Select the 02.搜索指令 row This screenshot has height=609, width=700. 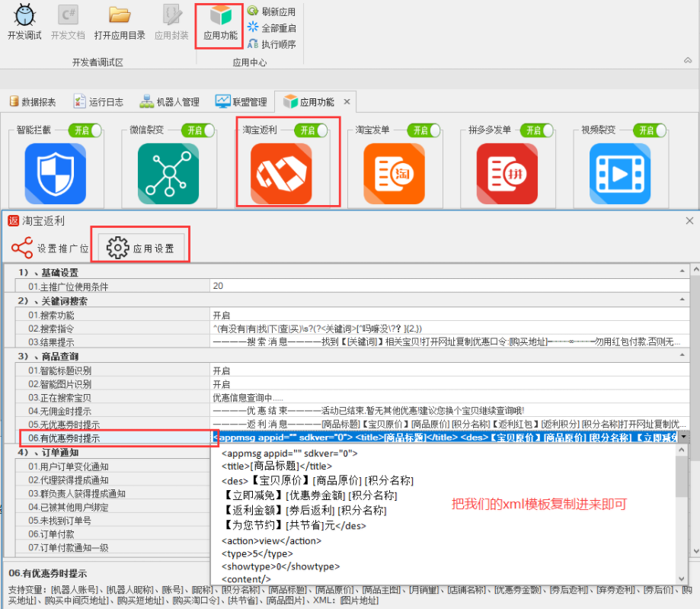coord(352,329)
